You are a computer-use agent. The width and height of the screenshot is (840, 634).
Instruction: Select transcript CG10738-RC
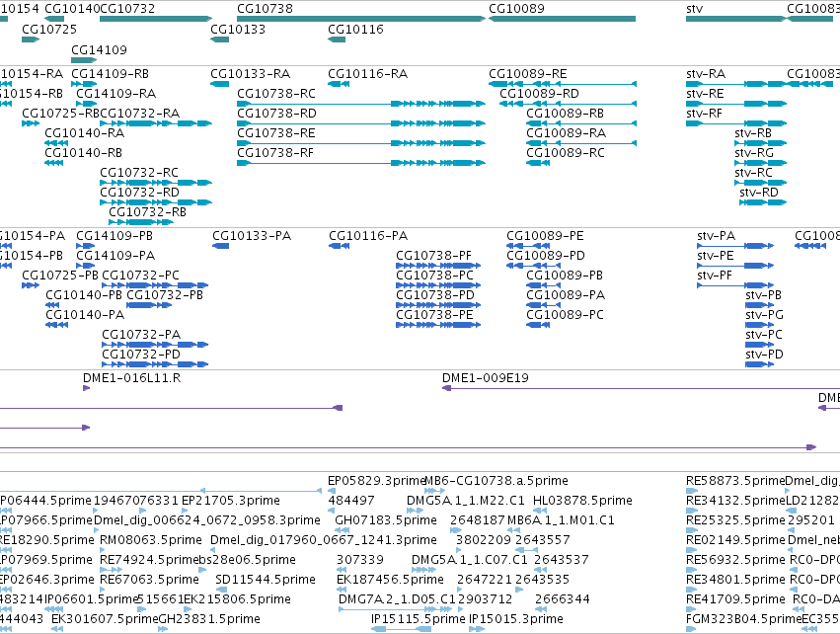[x=361, y=104]
